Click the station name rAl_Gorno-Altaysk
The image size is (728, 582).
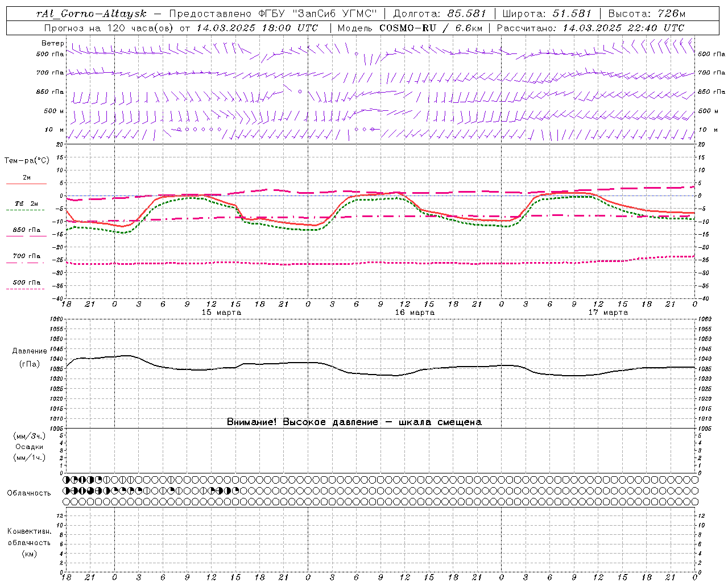pyautogui.click(x=90, y=14)
